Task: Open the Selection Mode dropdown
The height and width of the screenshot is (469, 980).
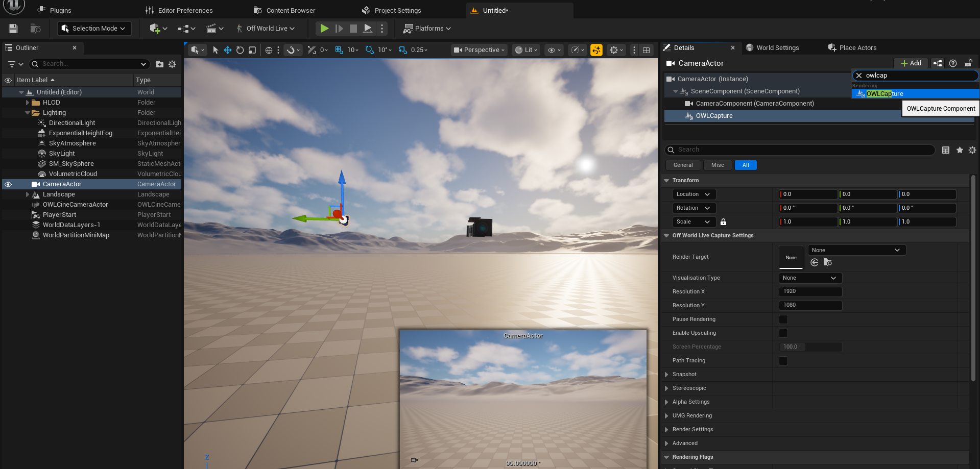Action: point(94,29)
